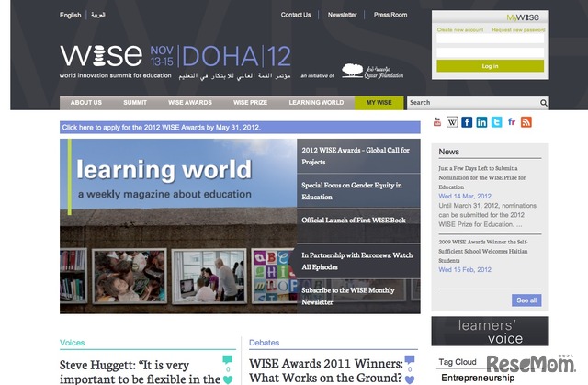
Task: Click the bookshelf thumbnail
Action: [x=73, y=276]
